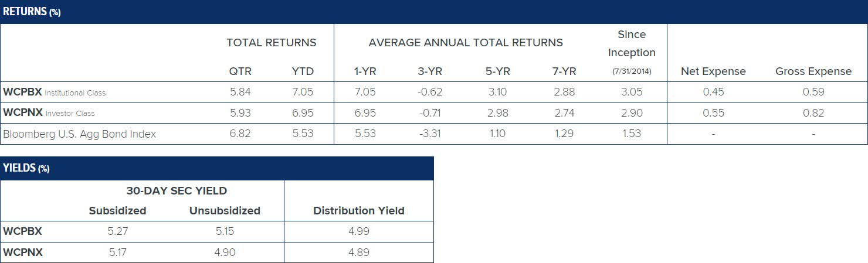
Task: Click the 5.27 subsidized yield value
Action: [x=118, y=231]
